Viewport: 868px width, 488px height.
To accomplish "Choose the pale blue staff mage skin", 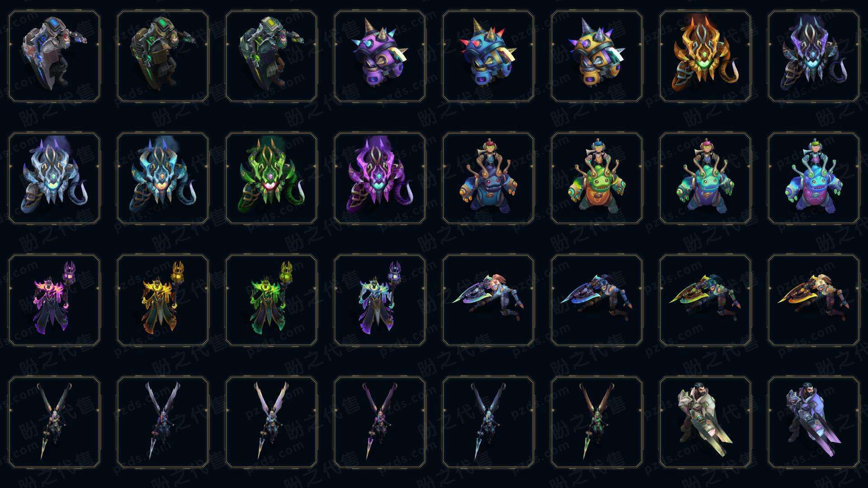I will (x=380, y=300).
